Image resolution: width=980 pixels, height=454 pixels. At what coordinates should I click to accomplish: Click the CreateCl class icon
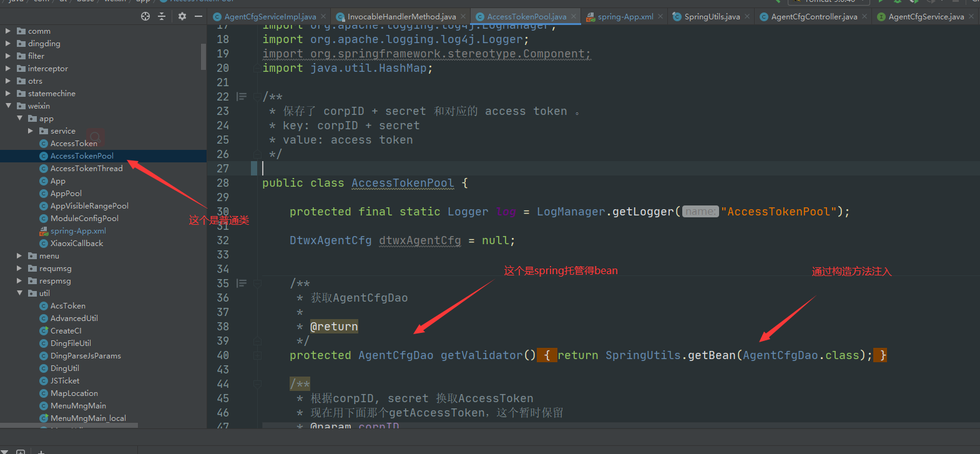click(44, 330)
